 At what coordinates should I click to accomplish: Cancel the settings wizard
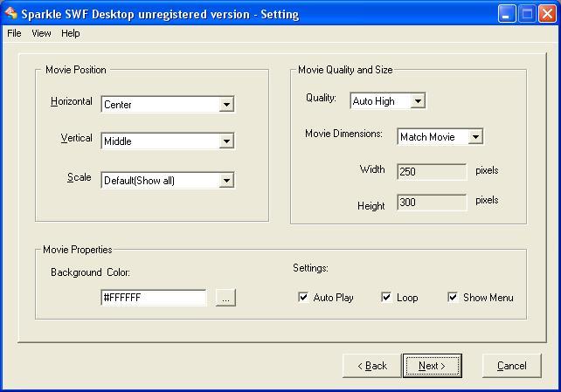pos(511,366)
